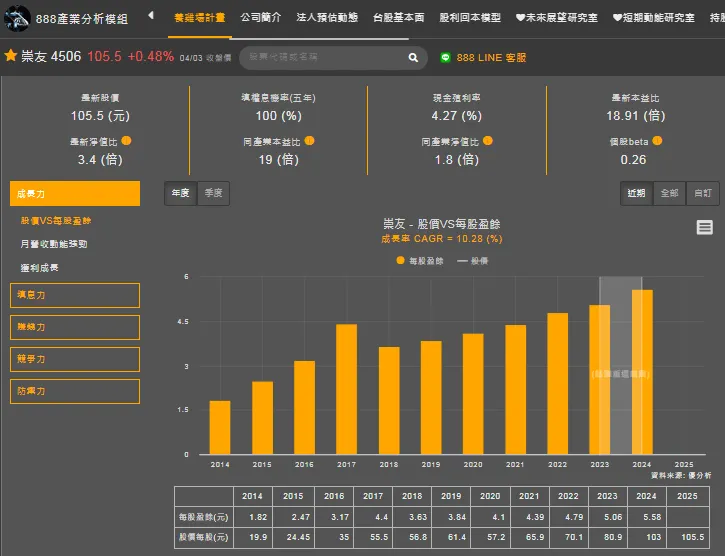Screen dimensions: 725x556
Task: Click table cell 5.58 for 2024
Action: pos(646,517)
